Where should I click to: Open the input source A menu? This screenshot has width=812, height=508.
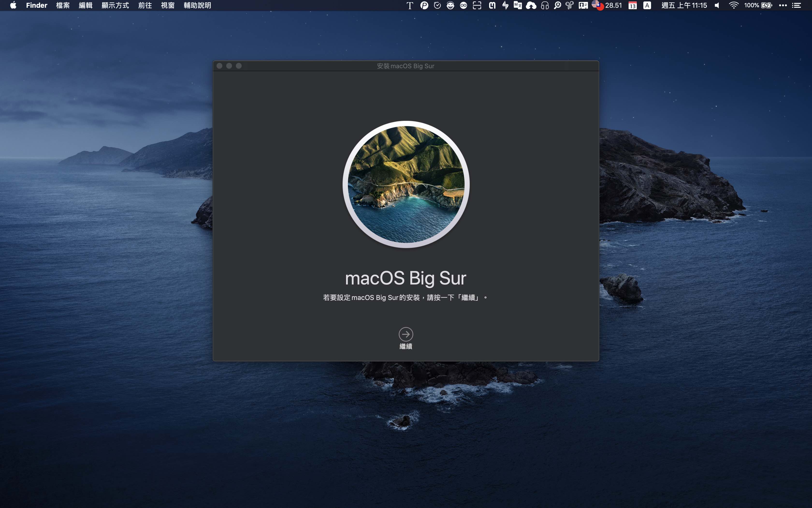[x=647, y=5]
